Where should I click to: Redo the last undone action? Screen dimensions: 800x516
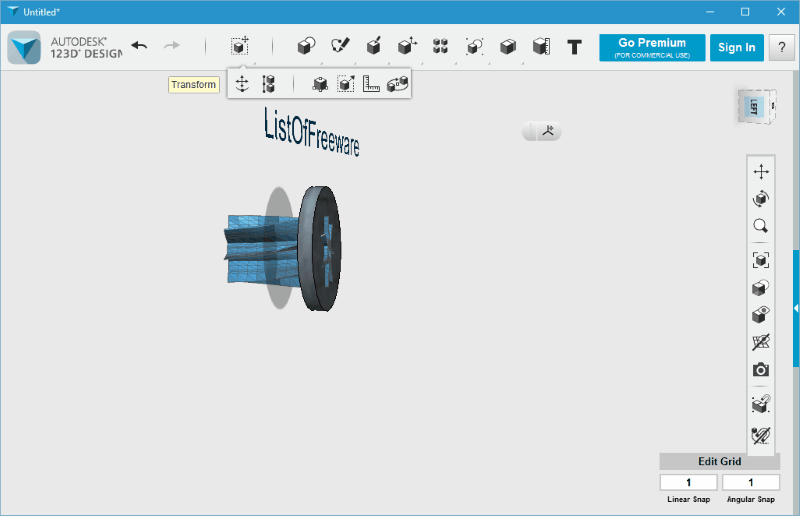point(172,46)
